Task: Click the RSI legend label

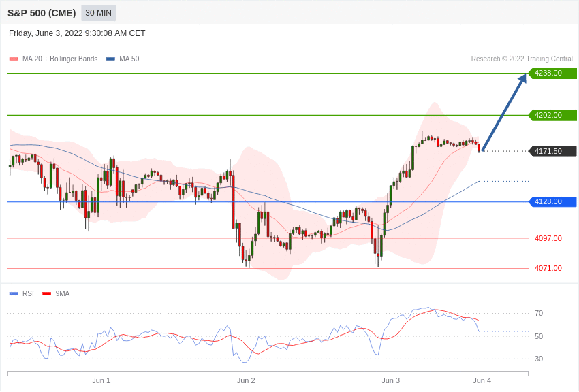Action: click(x=28, y=293)
